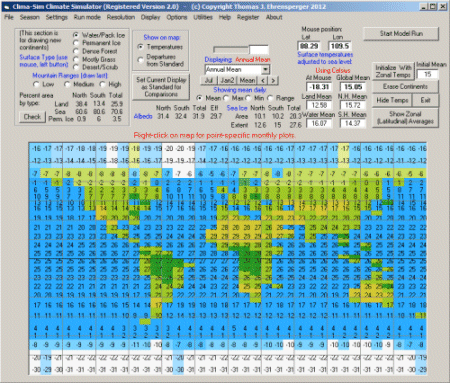Screen dimensions: 450x383
Task: Select Departures from Standard radio option
Action: click(141, 60)
